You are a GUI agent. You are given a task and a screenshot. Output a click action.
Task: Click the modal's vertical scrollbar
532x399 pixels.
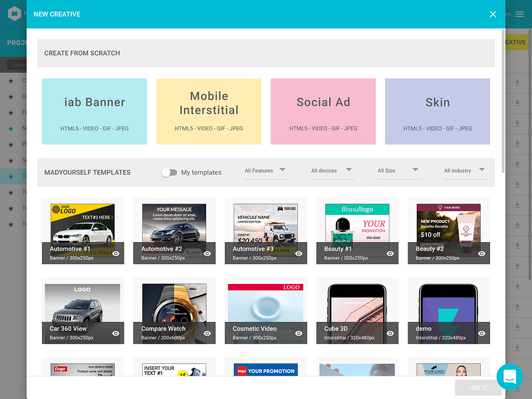point(503,102)
